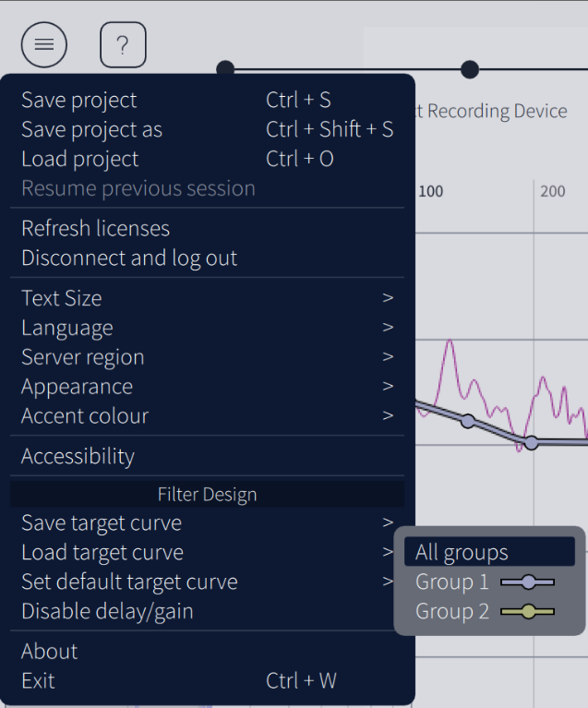The width and height of the screenshot is (588, 708).
Task: Choose Disconnect and log out
Action: pos(129,258)
